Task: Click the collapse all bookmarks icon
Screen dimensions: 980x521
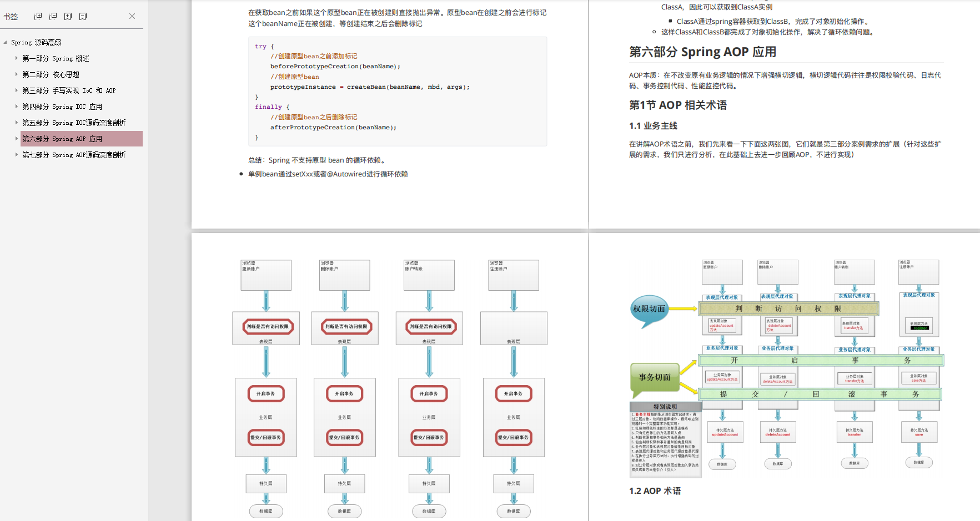Action: [x=53, y=16]
